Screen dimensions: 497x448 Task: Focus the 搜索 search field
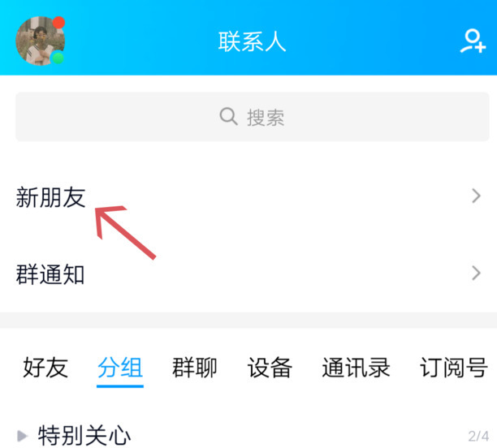[253, 117]
